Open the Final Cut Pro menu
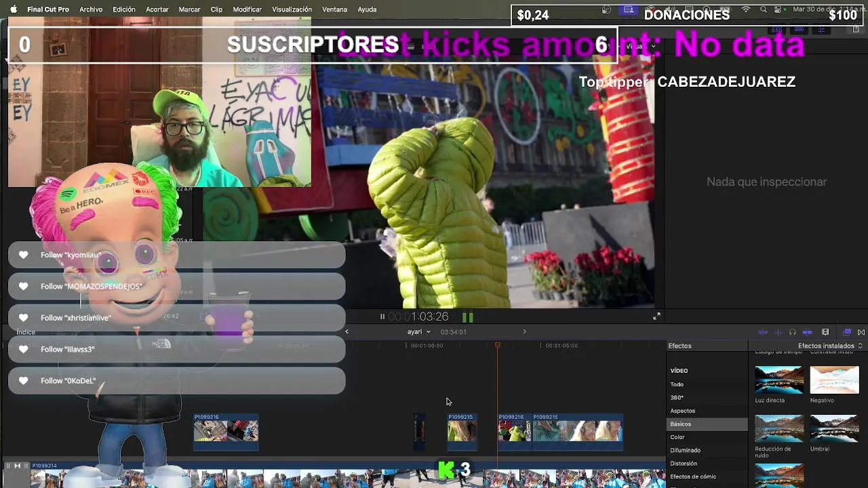This screenshot has width=868, height=488. (48, 9)
